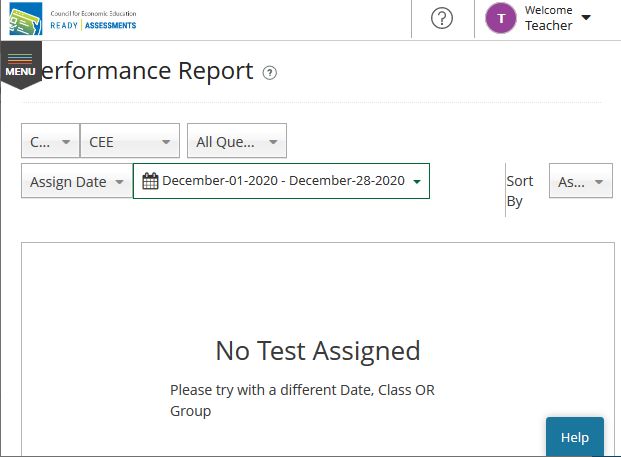Click the Sort By label

tap(520, 191)
